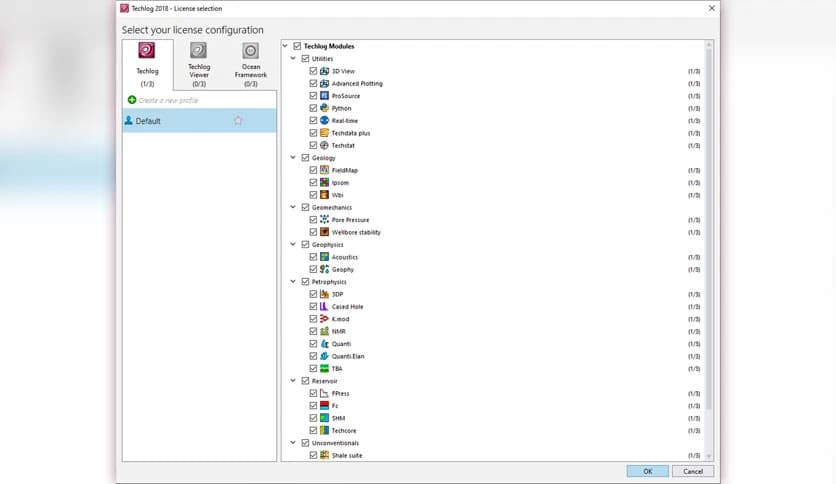Click the Python module icon
This screenshot has height=484, width=836.
pos(324,108)
